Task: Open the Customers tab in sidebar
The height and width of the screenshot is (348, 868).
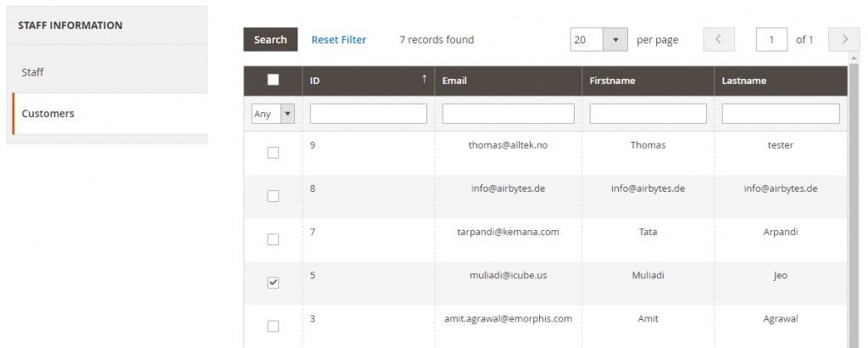Action: (x=109, y=114)
